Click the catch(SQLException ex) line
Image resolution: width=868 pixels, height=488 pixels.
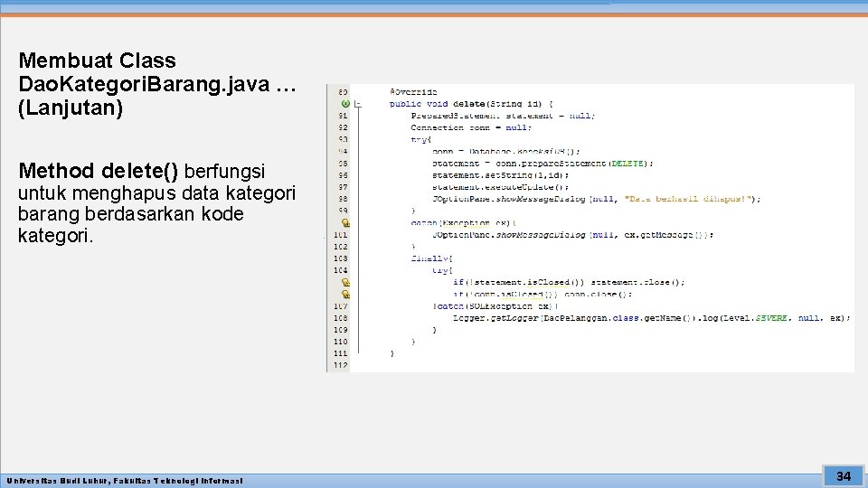click(x=495, y=306)
